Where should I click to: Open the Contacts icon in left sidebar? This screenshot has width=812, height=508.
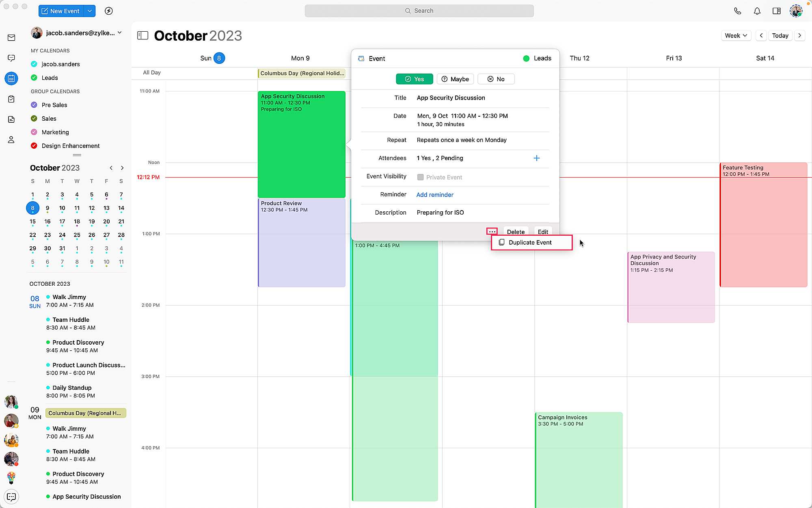11,140
